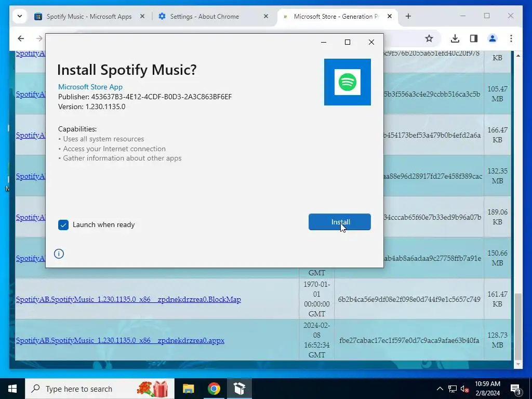Go back in Chrome
Image resolution: width=532 pixels, height=399 pixels.
tap(21, 38)
